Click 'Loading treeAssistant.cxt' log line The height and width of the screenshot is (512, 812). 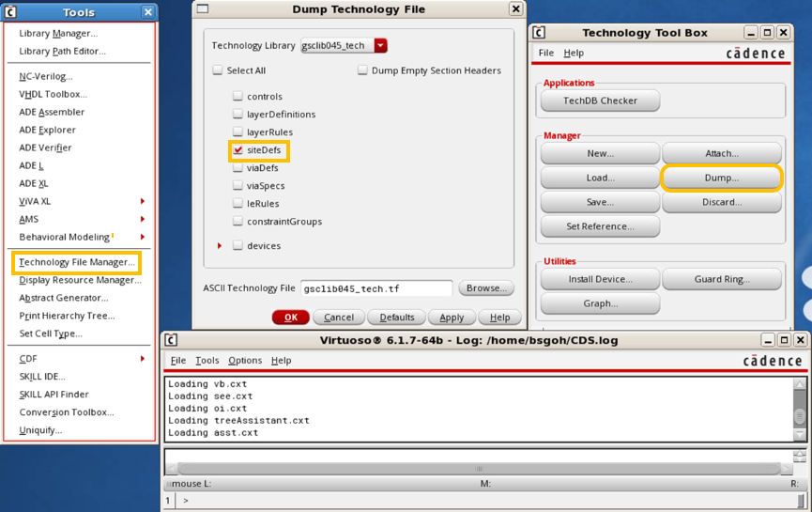click(238, 420)
